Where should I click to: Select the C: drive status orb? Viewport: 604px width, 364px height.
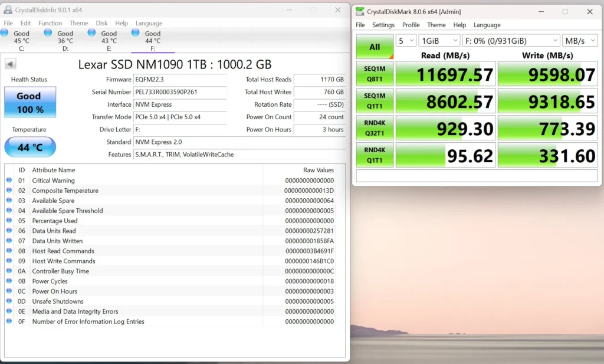5,32
